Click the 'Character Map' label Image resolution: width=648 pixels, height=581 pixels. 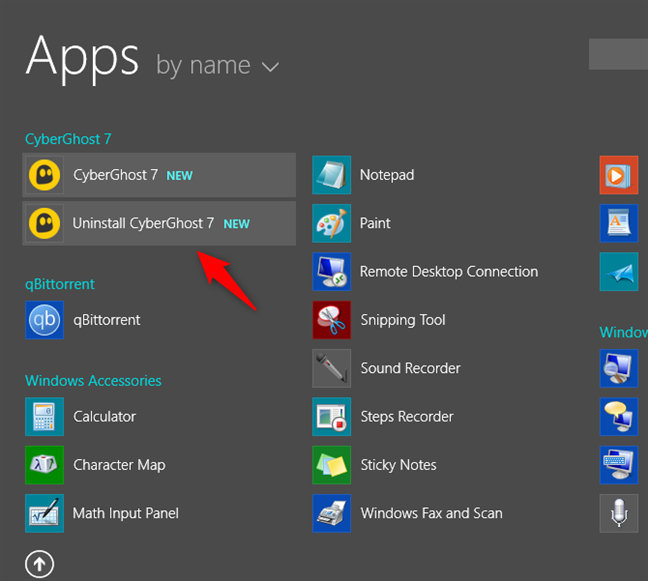[x=119, y=465]
